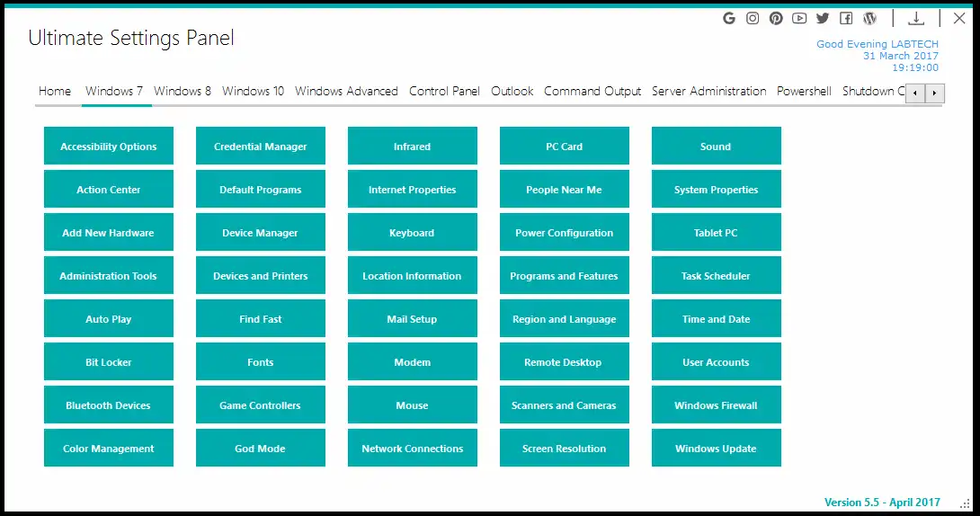
Task: Open Devices and Printers
Action: click(261, 275)
